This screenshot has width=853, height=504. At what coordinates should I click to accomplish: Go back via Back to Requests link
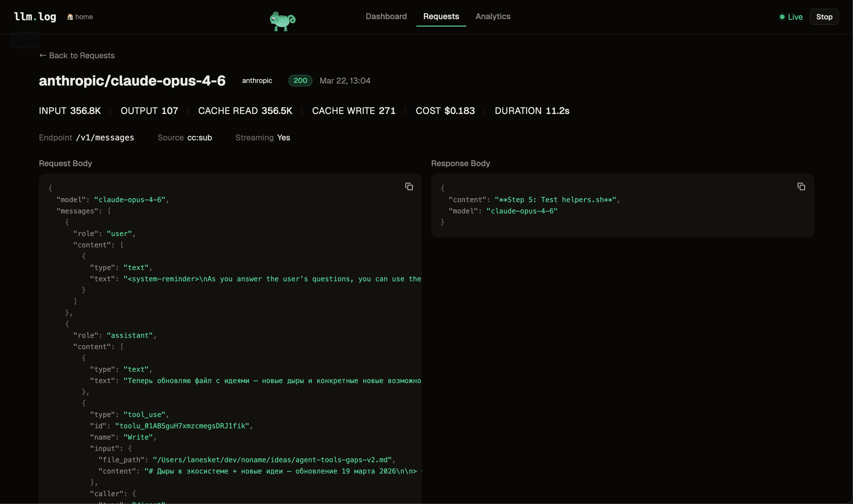point(82,55)
